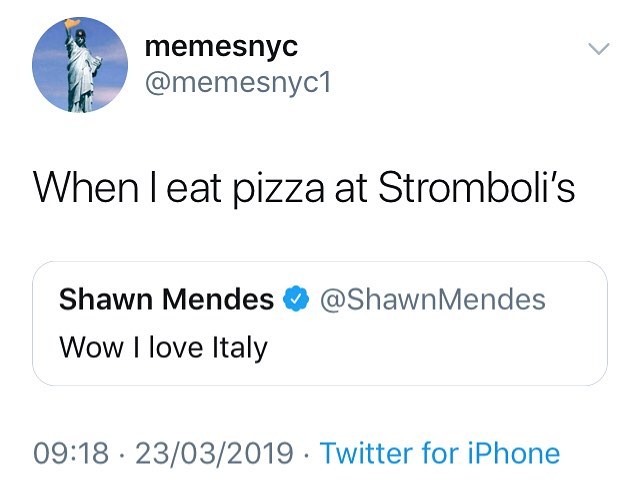The image size is (640, 488).
Task: Open the memesnyc display name
Action: pos(221,46)
